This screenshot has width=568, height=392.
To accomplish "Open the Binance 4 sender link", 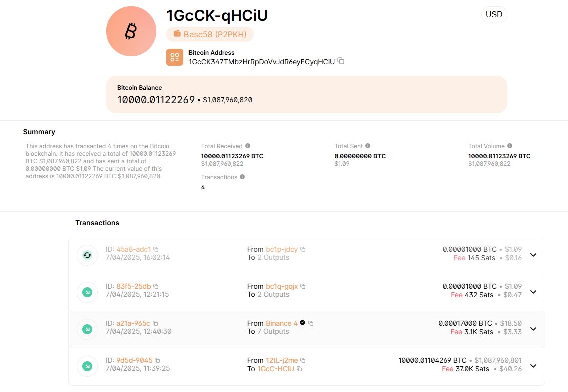I will (x=281, y=323).
